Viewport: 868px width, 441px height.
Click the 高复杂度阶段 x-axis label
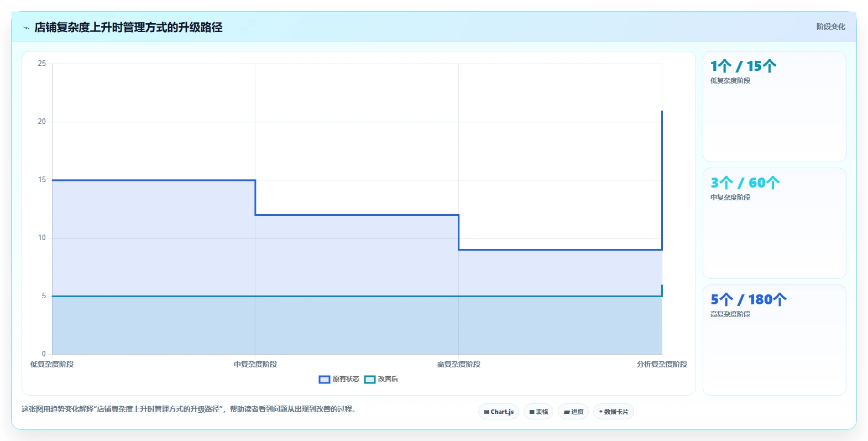click(x=459, y=364)
